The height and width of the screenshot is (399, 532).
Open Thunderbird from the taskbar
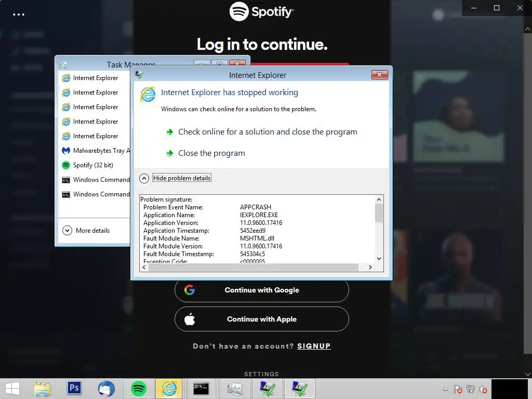coord(106,389)
